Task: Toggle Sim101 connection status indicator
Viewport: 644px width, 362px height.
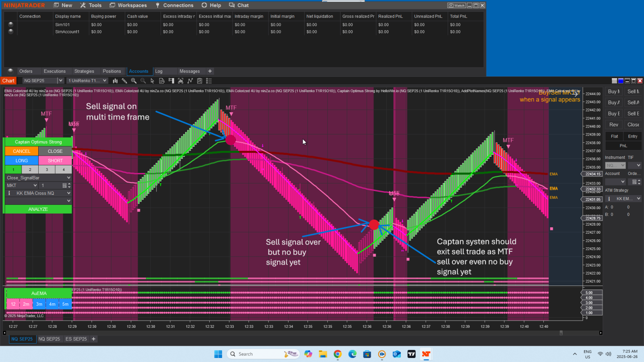Action: coord(10,25)
